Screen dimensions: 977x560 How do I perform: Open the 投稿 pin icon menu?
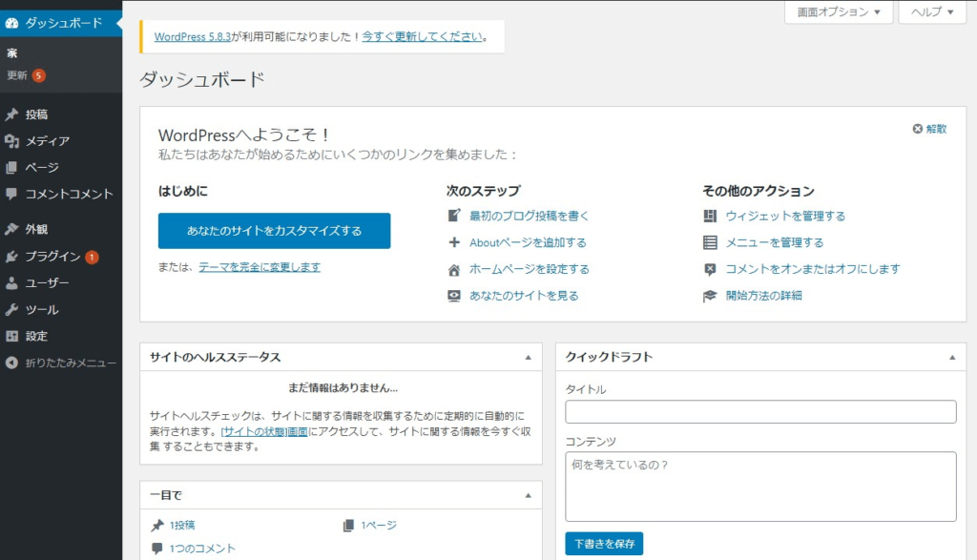point(11,114)
